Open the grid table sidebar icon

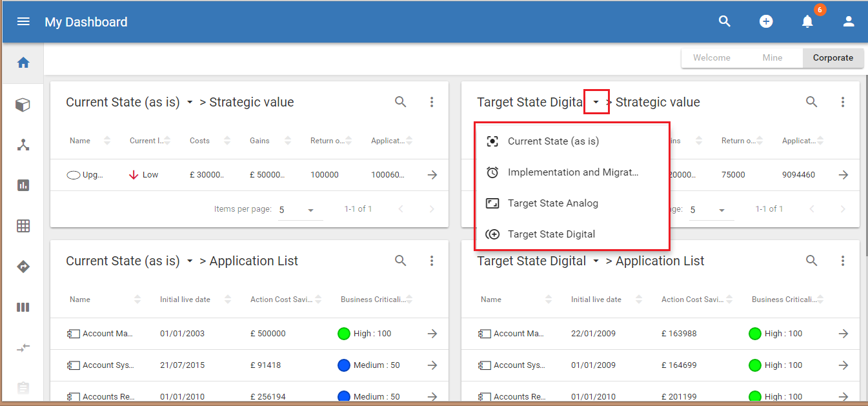point(23,226)
